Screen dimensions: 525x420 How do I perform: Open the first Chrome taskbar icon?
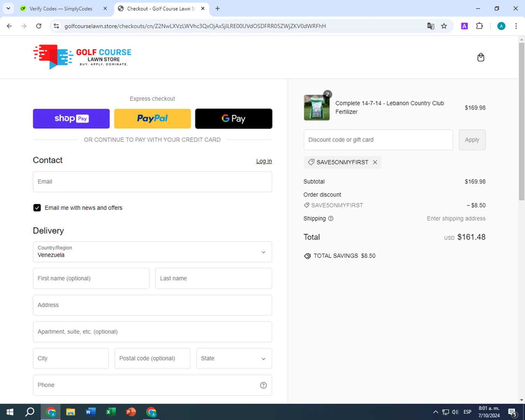click(x=51, y=412)
